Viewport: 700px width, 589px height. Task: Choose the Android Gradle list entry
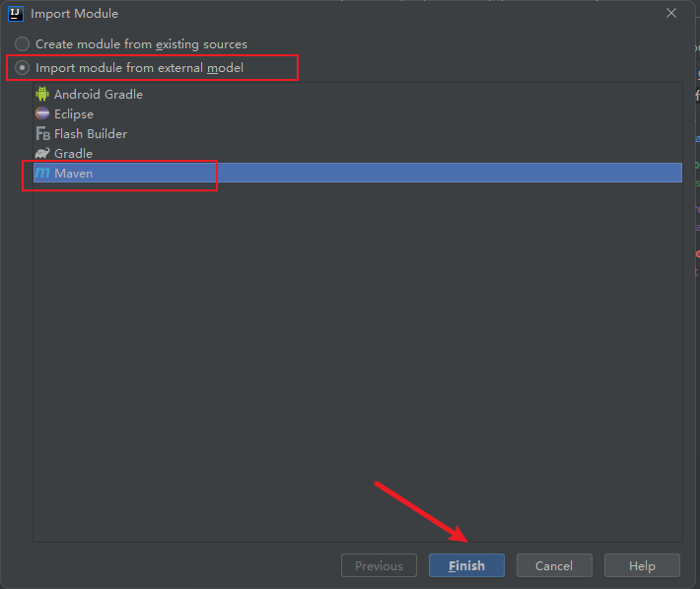click(358, 95)
